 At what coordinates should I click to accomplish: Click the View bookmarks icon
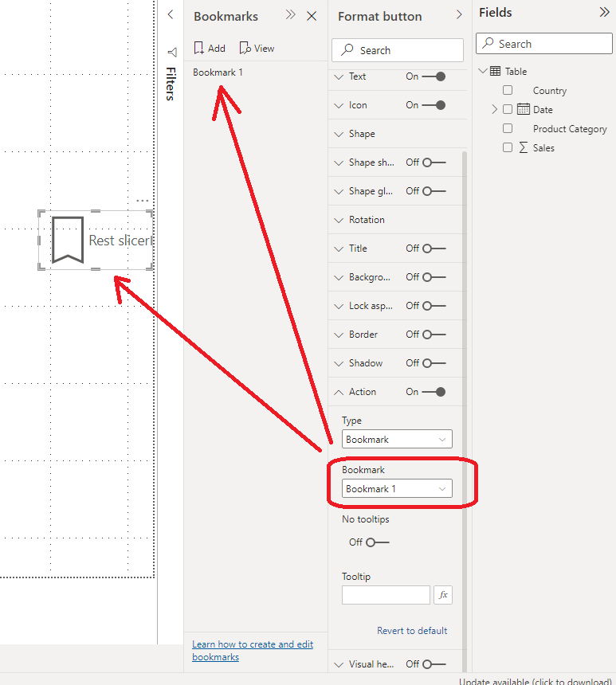click(x=245, y=48)
